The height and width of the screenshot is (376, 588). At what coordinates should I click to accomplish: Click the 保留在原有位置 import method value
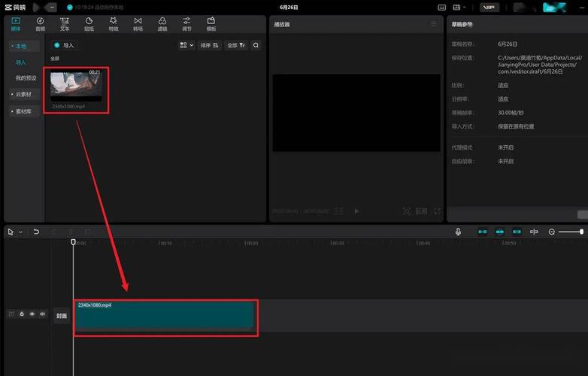516,126
